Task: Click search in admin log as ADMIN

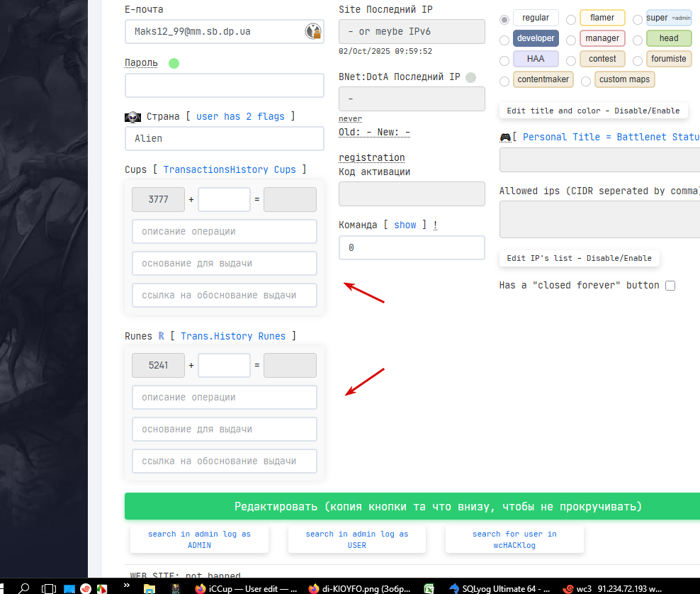Action: pyautogui.click(x=199, y=539)
